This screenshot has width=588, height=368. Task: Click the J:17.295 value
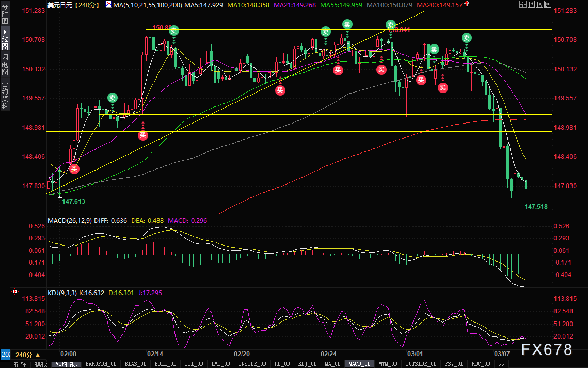[150, 293]
